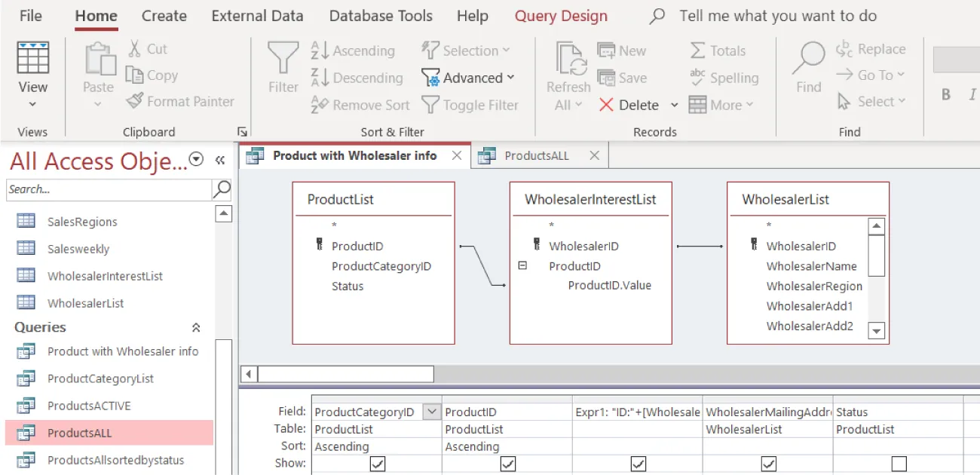Open the Refresh All dropdown arrow

[577, 105]
